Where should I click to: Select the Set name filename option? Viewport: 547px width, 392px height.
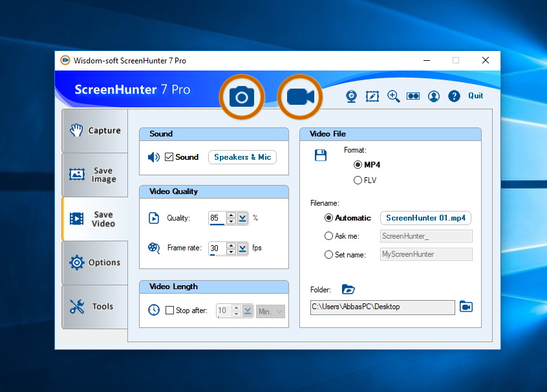tap(328, 255)
